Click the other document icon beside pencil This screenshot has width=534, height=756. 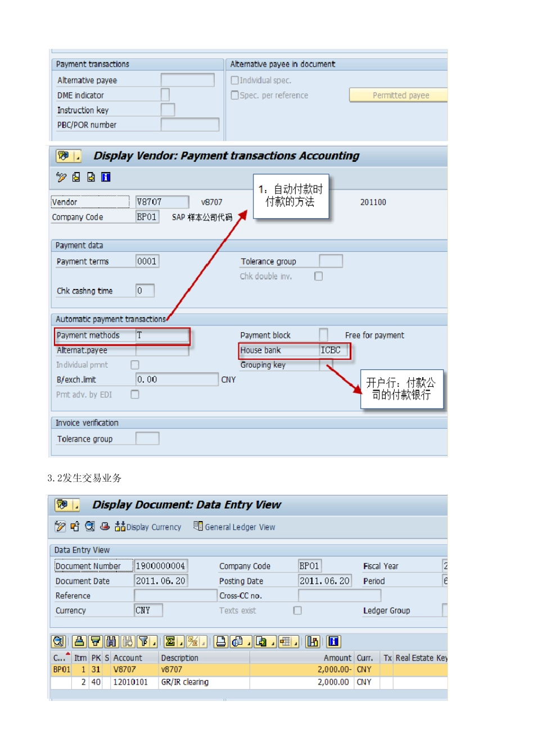(x=75, y=527)
